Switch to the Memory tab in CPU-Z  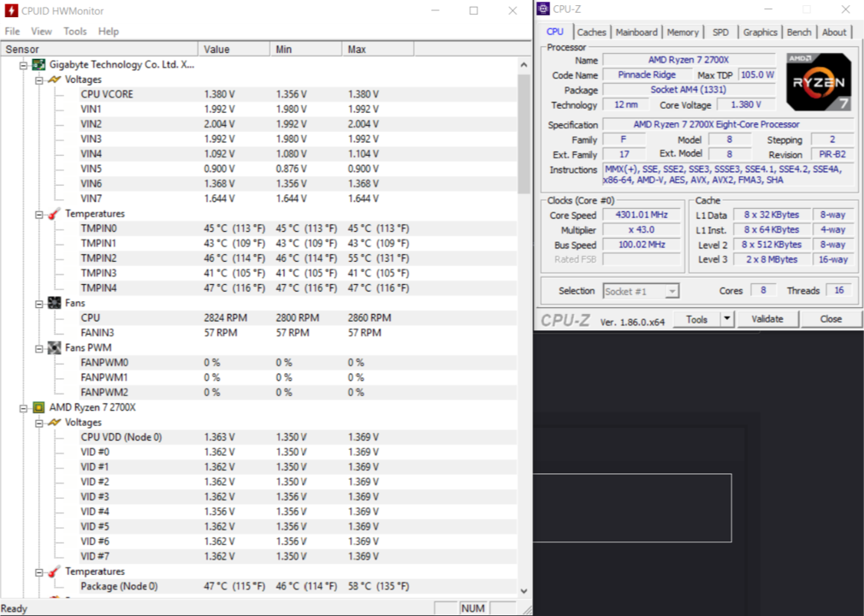pos(683,32)
